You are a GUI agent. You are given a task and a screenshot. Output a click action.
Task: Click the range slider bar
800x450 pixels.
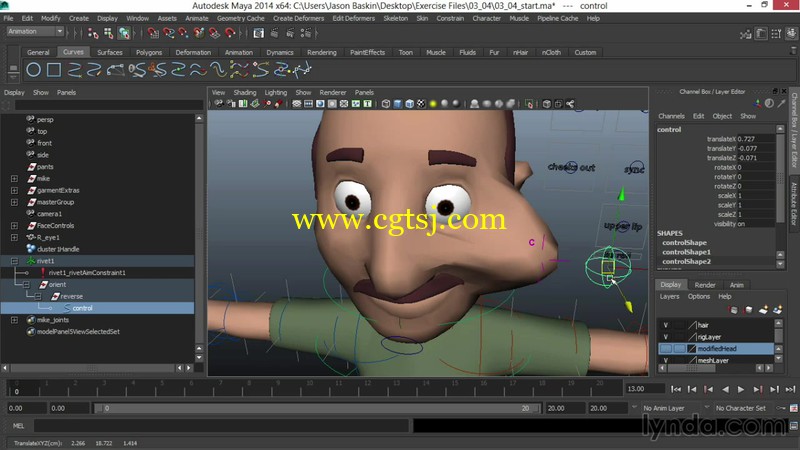(x=316, y=408)
